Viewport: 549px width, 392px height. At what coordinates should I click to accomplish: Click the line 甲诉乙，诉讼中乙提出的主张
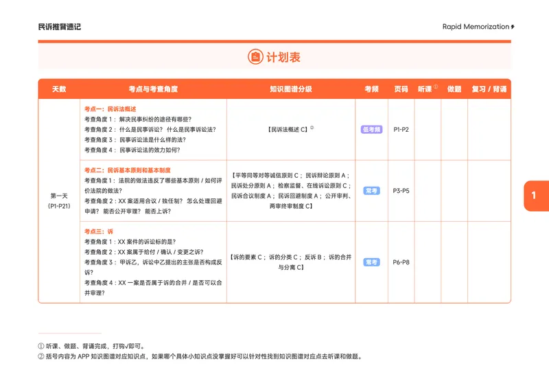(153, 262)
